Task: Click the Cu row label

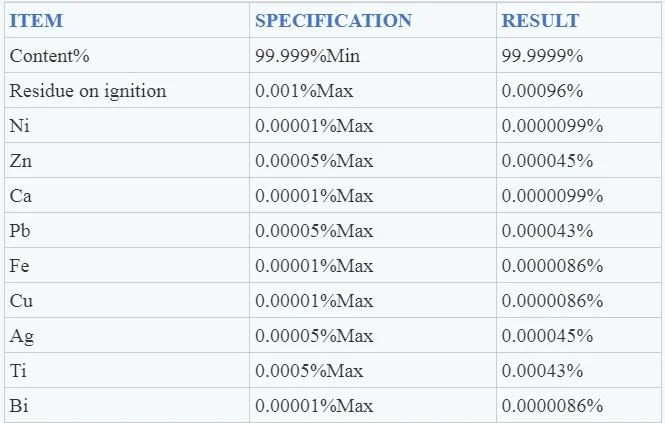Action: click(x=21, y=301)
